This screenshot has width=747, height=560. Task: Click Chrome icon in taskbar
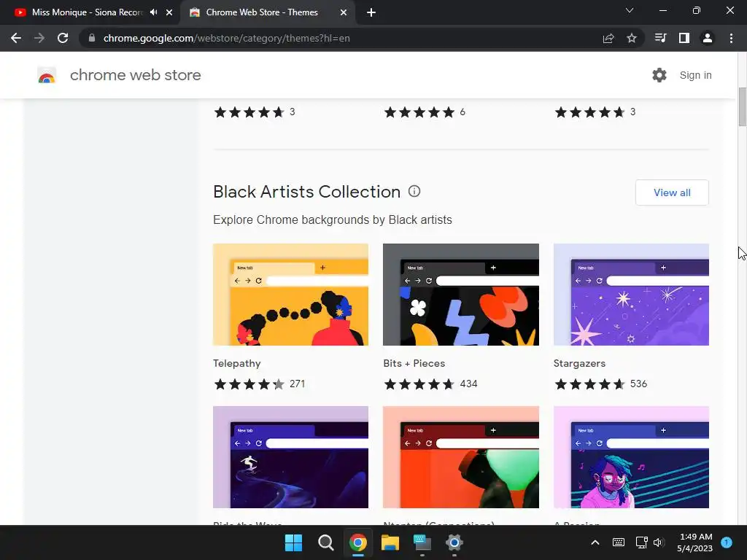point(357,542)
